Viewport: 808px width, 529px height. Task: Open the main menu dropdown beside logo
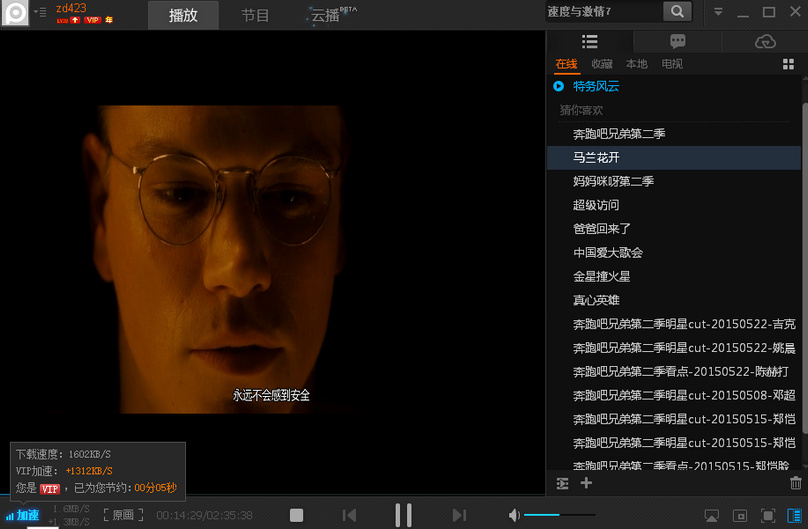point(39,12)
